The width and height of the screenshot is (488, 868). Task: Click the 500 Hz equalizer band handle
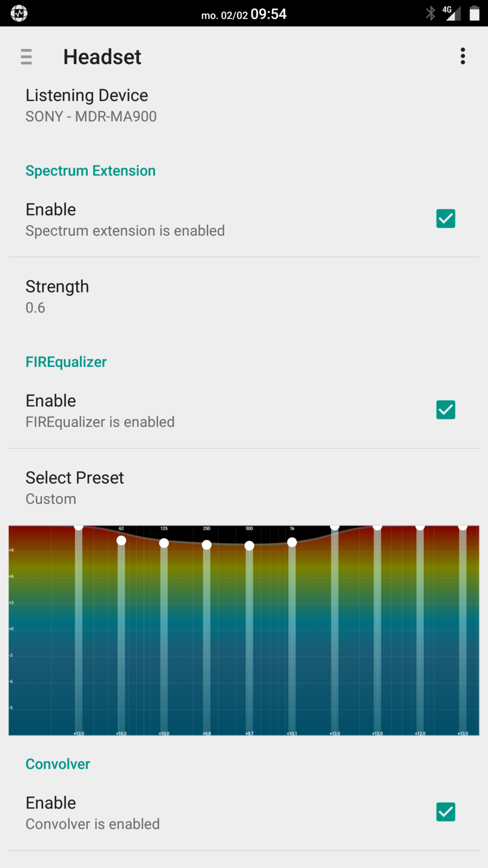click(x=249, y=546)
